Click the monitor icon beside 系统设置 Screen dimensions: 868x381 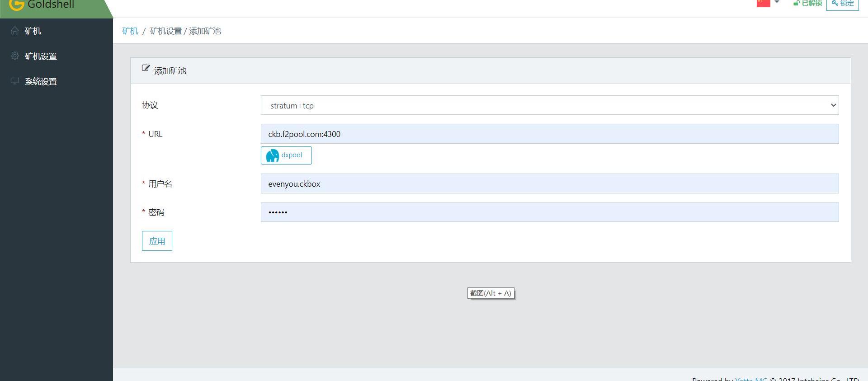pos(15,81)
